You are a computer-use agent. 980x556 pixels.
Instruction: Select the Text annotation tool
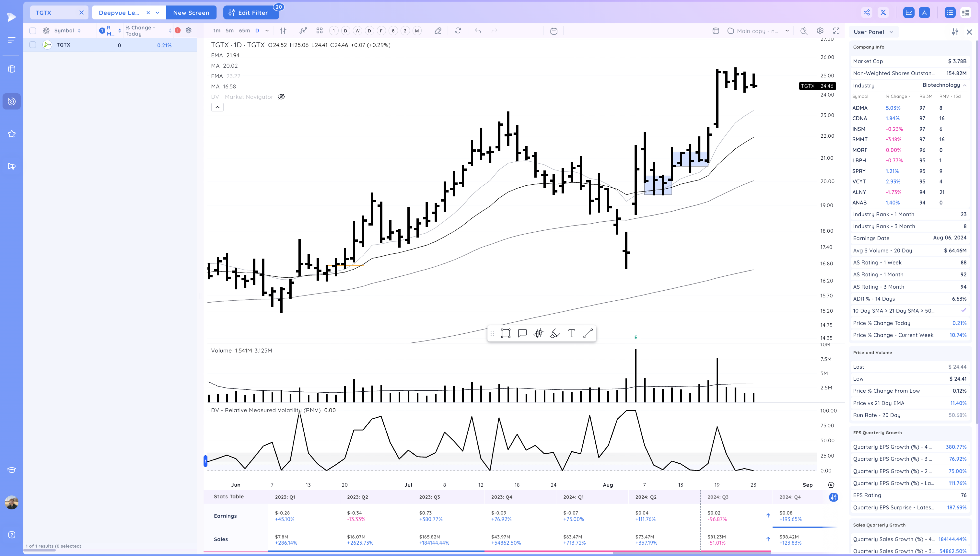coord(571,333)
